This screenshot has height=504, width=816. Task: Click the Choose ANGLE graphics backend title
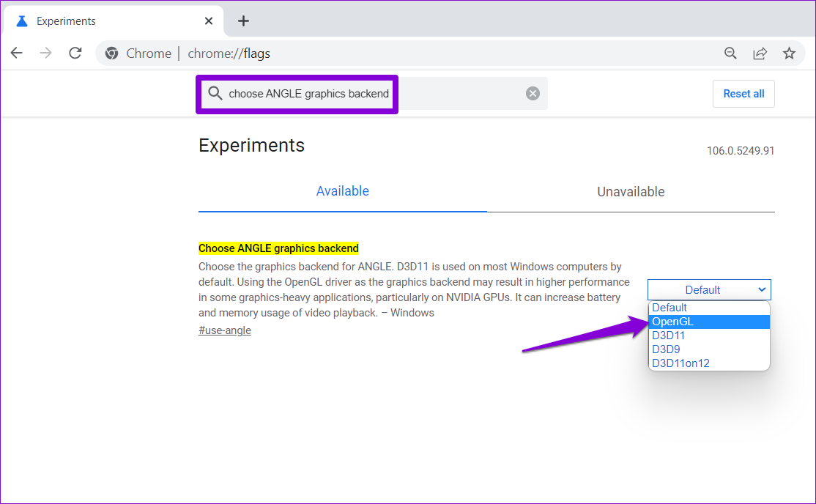coord(278,248)
